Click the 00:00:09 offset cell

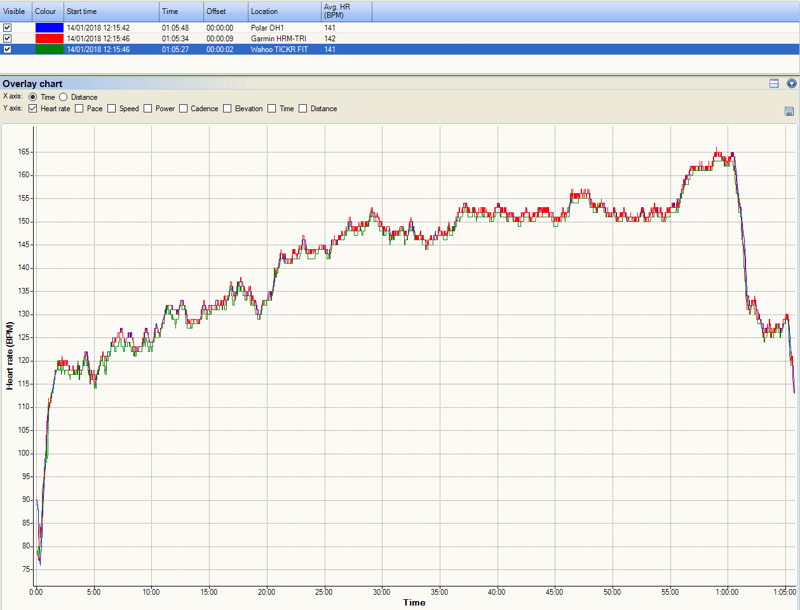point(220,38)
